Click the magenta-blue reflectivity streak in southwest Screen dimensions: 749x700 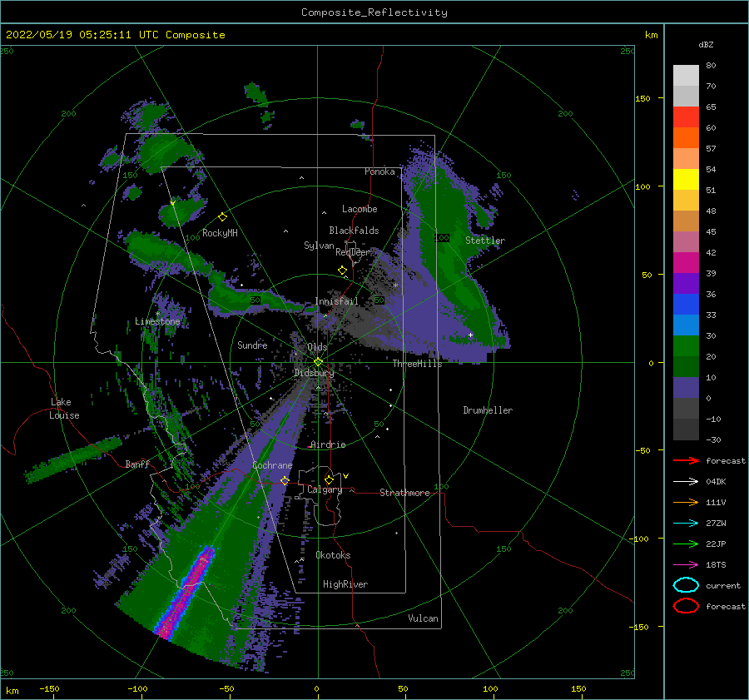click(186, 592)
